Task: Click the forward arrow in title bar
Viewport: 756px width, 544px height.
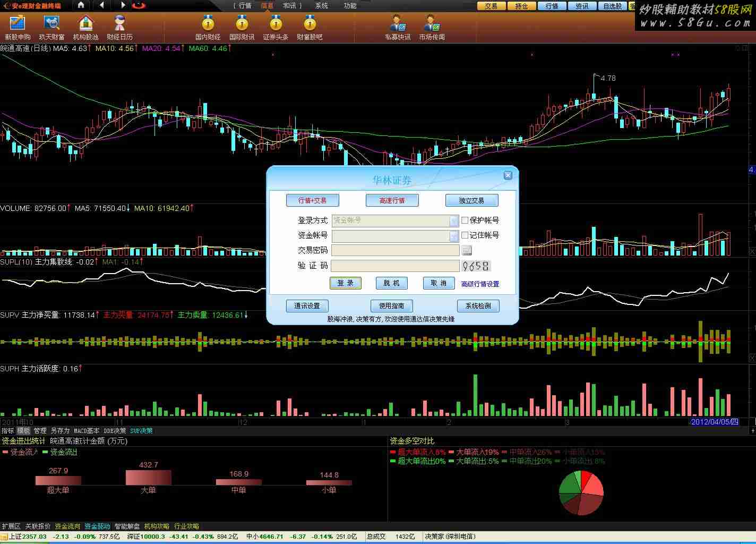Action: (x=123, y=5)
